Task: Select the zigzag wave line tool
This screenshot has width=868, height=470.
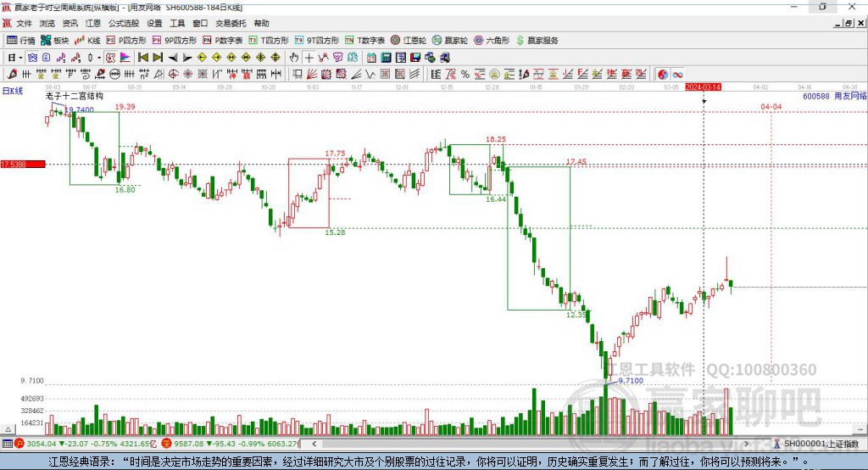Action: (x=370, y=75)
